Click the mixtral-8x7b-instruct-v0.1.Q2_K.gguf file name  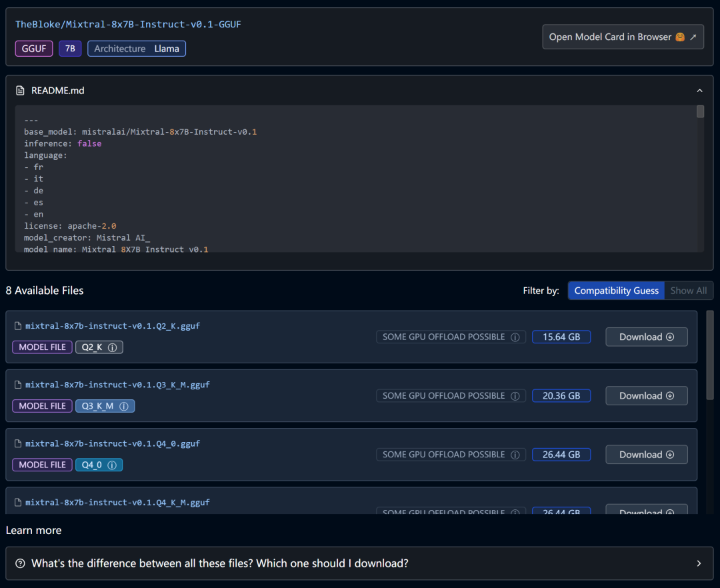click(x=113, y=326)
